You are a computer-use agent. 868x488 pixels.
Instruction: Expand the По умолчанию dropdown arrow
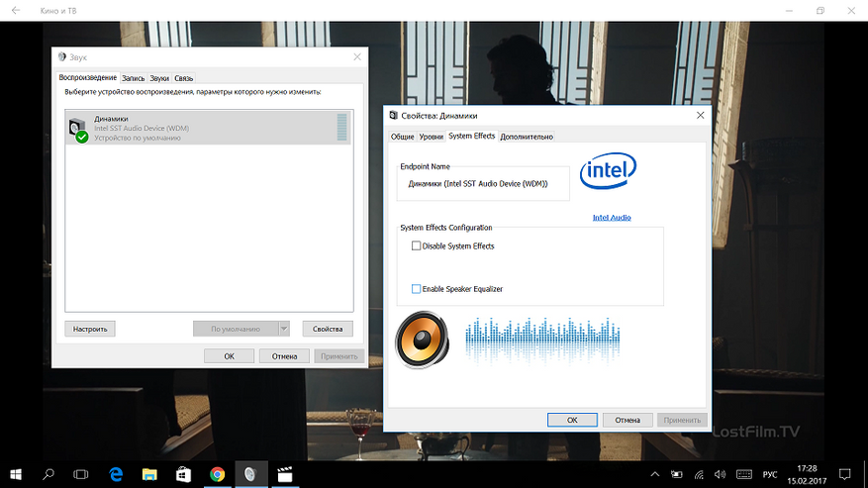[283, 329]
